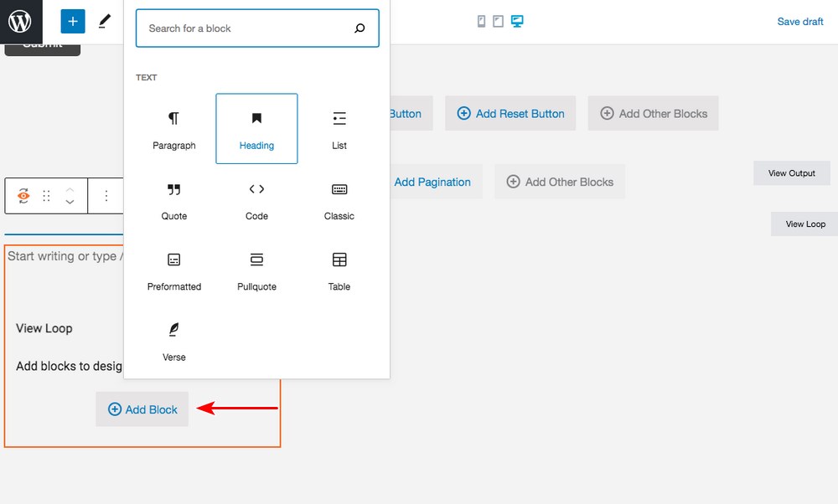The image size is (838, 504).
Task: Open block options three-dot menu
Action: [x=106, y=196]
